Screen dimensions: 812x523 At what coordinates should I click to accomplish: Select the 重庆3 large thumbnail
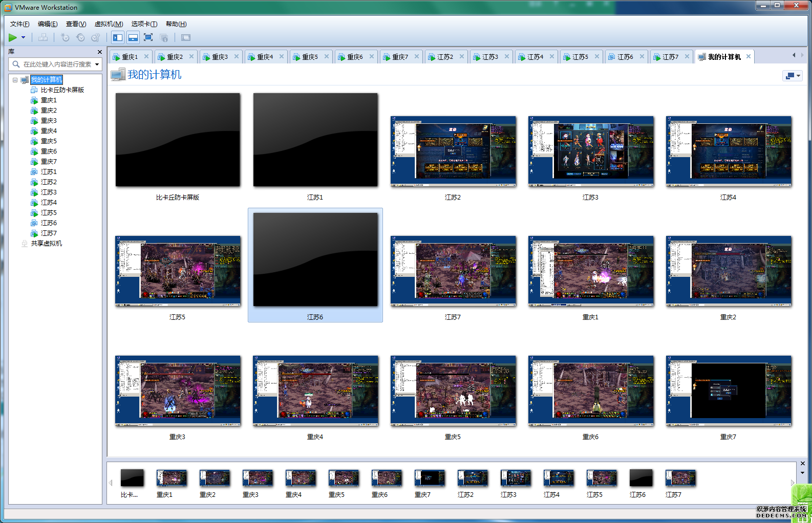pyautogui.click(x=178, y=391)
